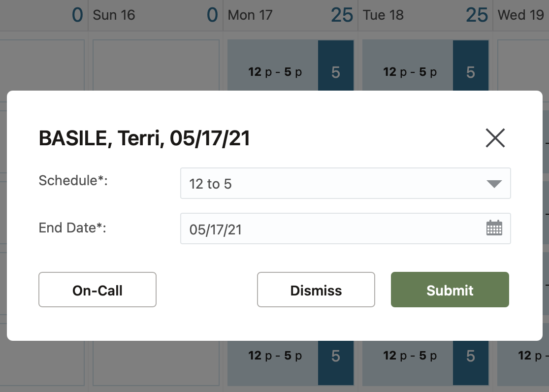Open the End Date calendar picker icon

(x=494, y=228)
